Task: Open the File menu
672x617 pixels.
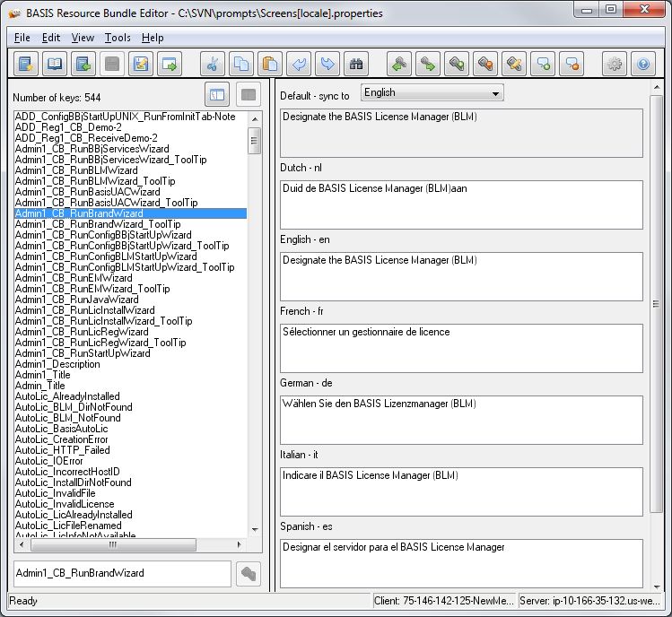Action: pyautogui.click(x=22, y=38)
